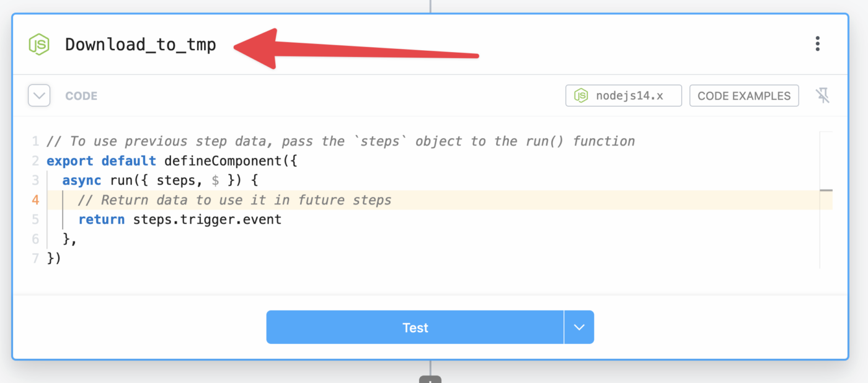Rename the Download_to_tmp step title
Screen dimensions: 868x383
141,45
